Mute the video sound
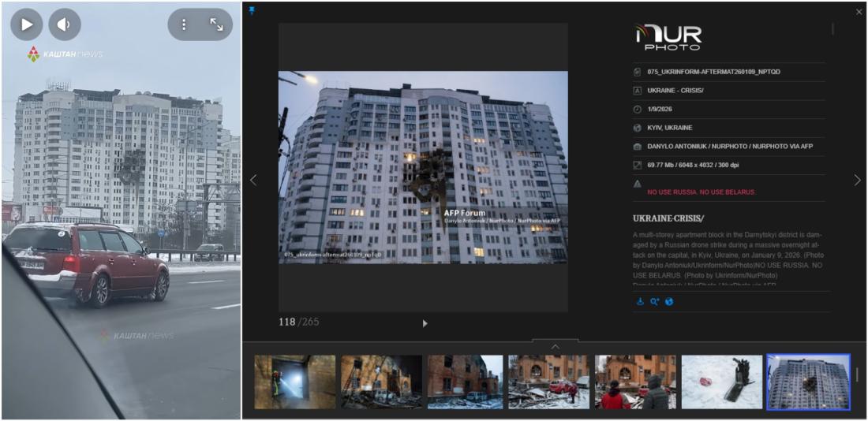Viewport: 868px width, 421px height. tap(65, 24)
